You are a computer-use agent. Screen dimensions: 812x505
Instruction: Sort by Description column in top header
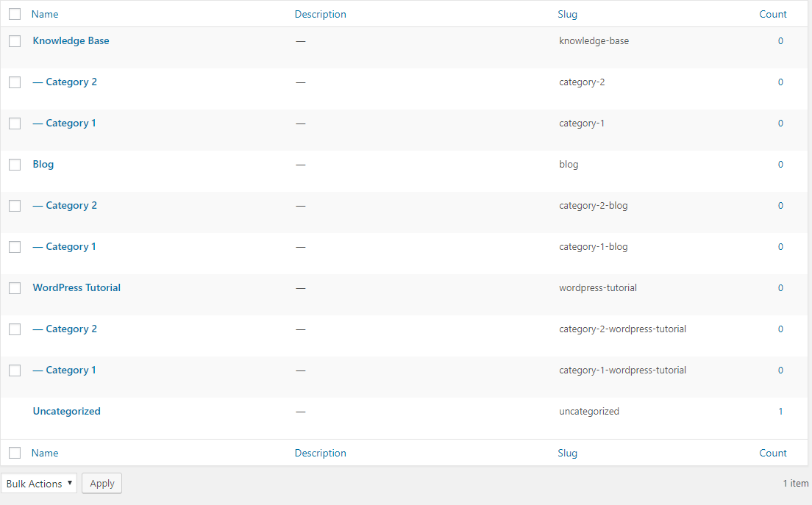(320, 14)
